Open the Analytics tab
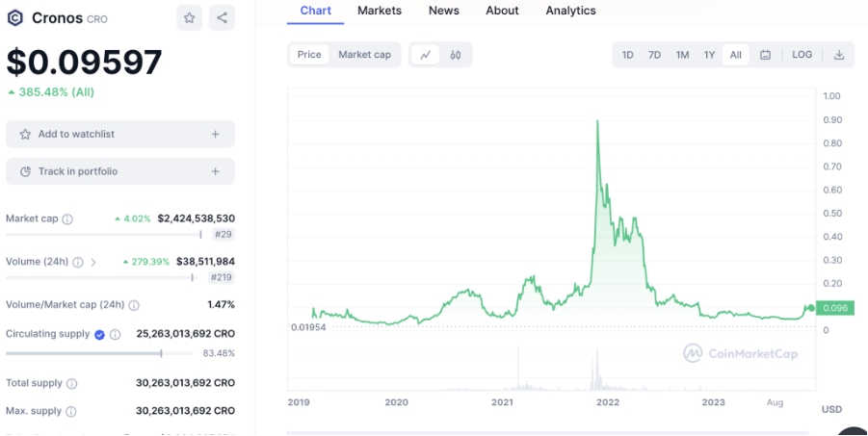 (570, 11)
